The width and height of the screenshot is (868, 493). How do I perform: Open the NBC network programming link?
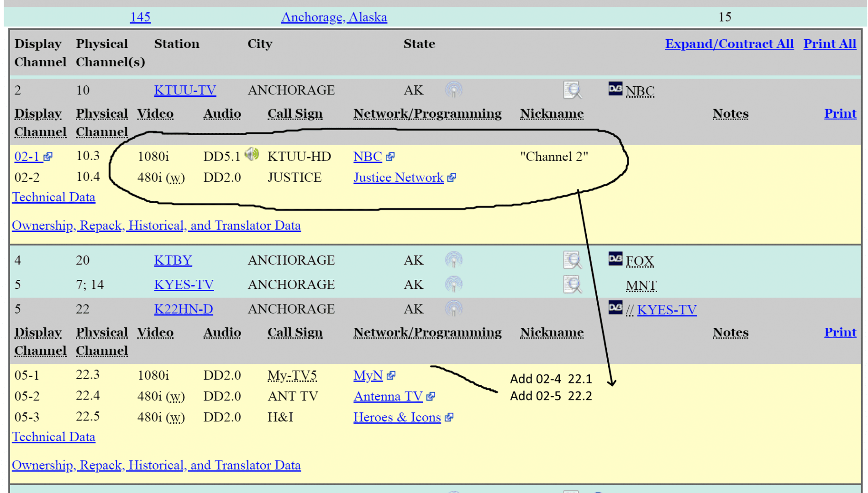point(368,157)
